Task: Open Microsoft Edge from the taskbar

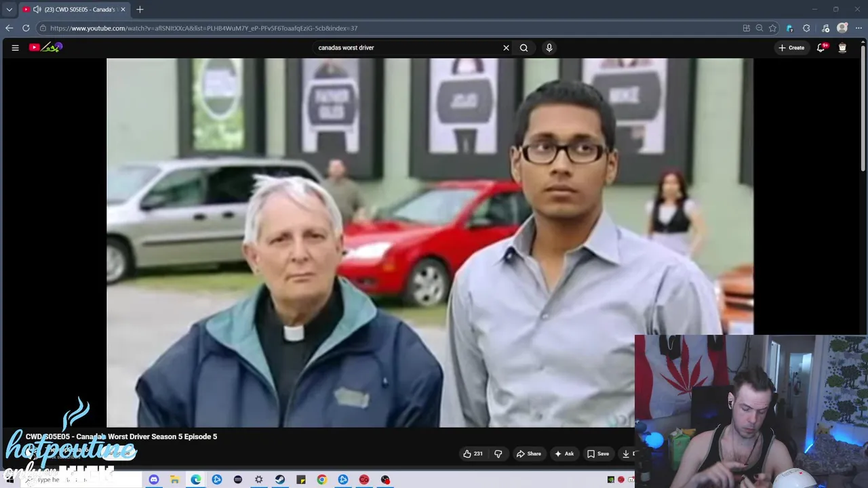Action: [196, 480]
